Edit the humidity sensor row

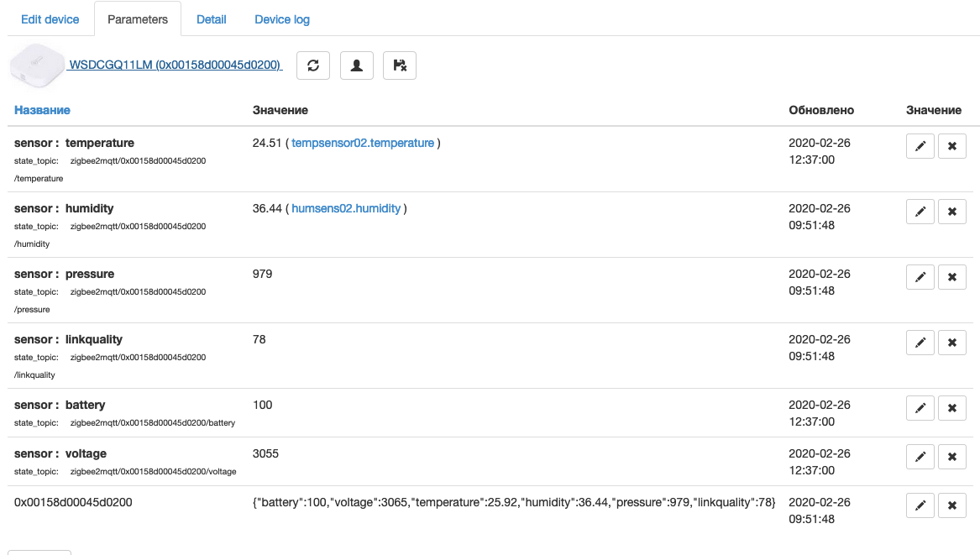(920, 212)
